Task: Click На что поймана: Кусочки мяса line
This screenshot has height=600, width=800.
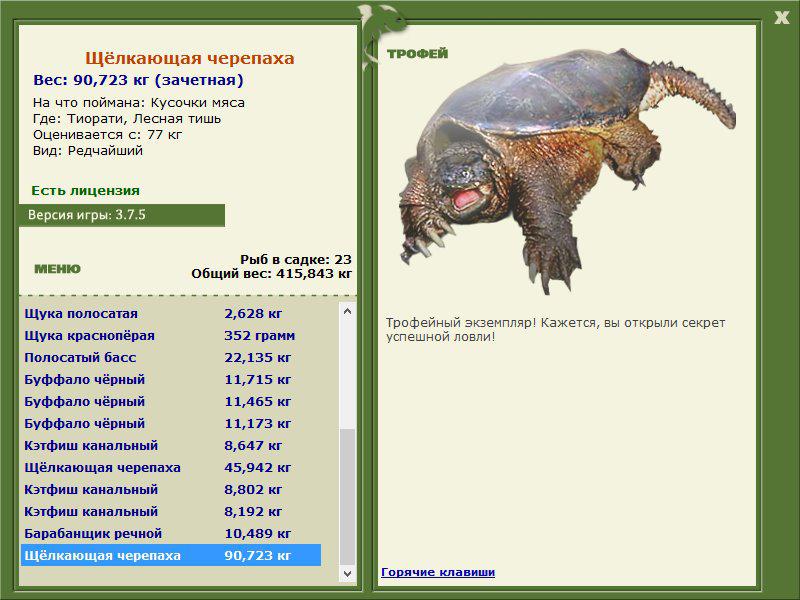Action: [139, 103]
